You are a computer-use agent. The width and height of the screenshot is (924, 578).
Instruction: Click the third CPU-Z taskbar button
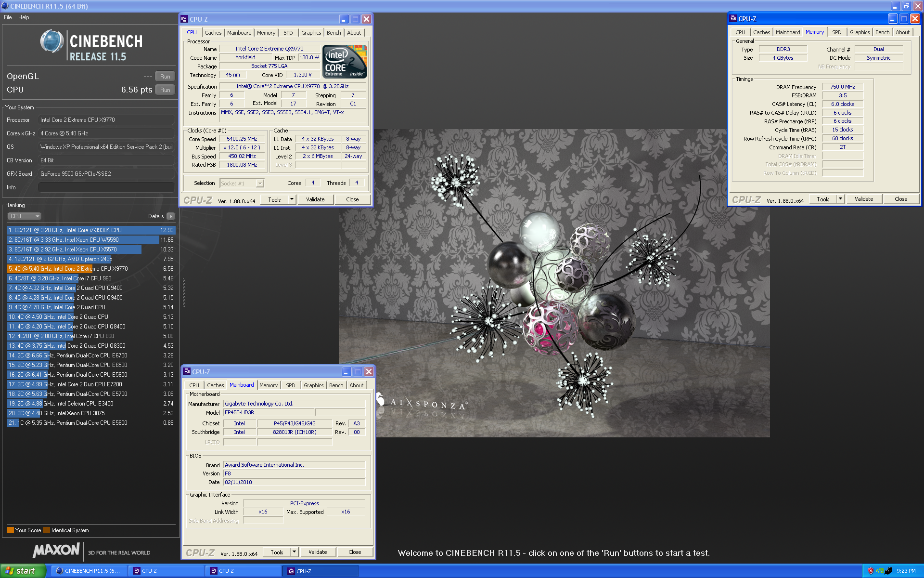coord(321,571)
